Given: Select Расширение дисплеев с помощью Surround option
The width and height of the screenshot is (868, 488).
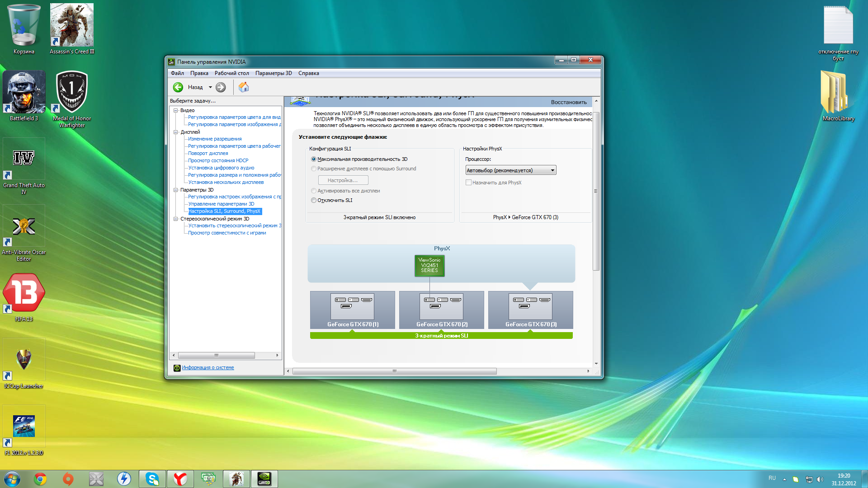Looking at the screenshot, I should click(314, 169).
